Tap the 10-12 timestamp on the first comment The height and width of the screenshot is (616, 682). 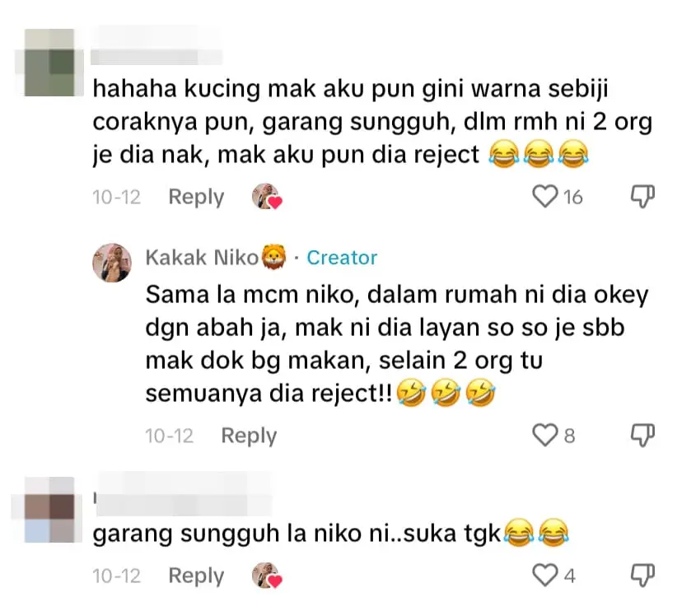pyautogui.click(x=116, y=197)
